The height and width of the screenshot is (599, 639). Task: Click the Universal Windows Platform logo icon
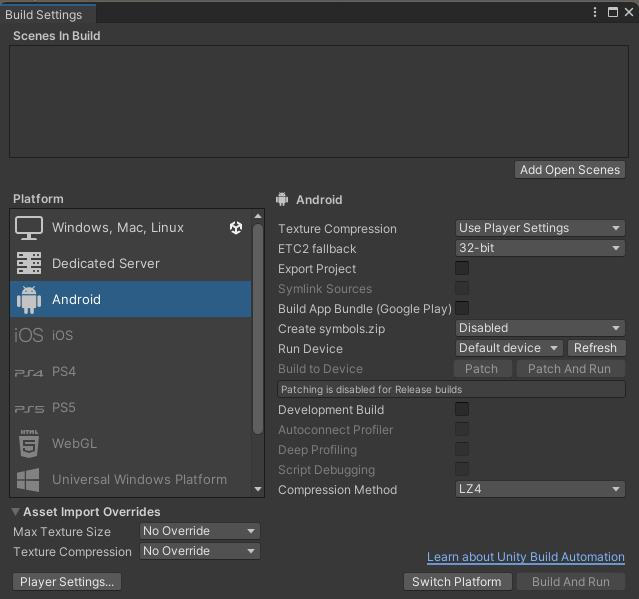(x=28, y=480)
